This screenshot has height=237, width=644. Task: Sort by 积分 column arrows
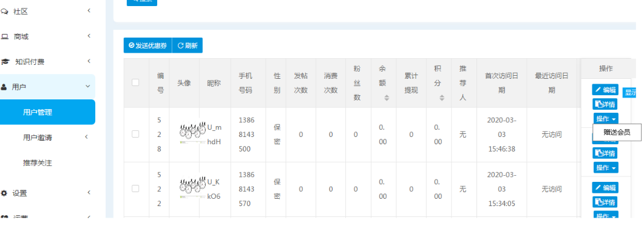coord(442,98)
